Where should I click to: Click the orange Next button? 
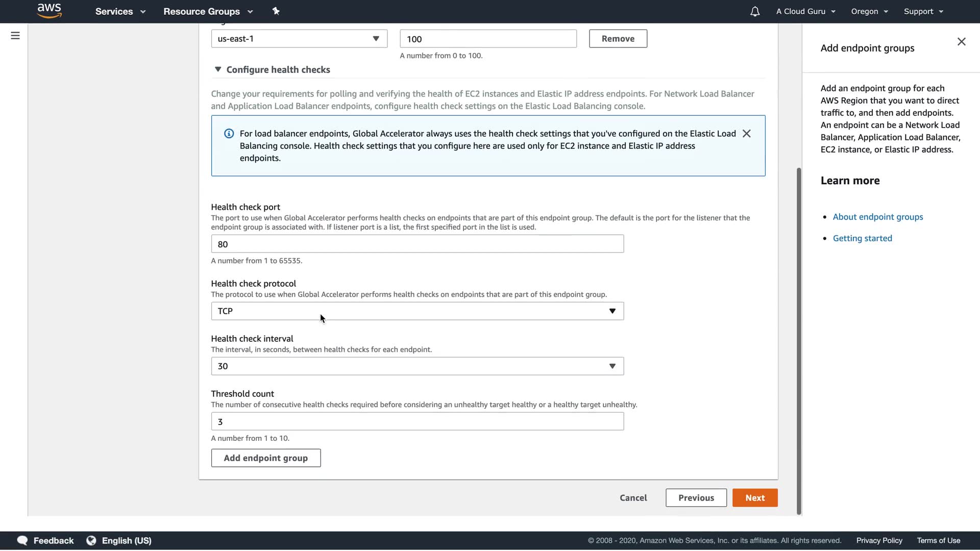click(754, 498)
